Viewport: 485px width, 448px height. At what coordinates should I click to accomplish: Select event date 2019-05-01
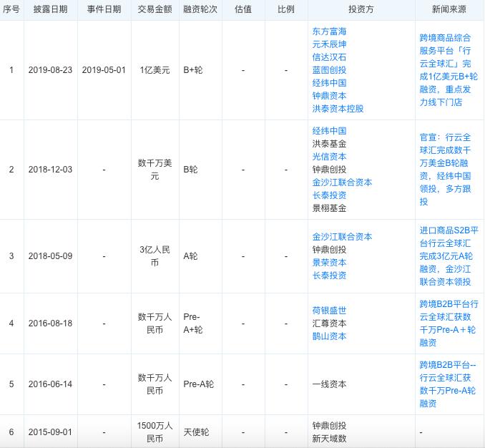[104, 70]
